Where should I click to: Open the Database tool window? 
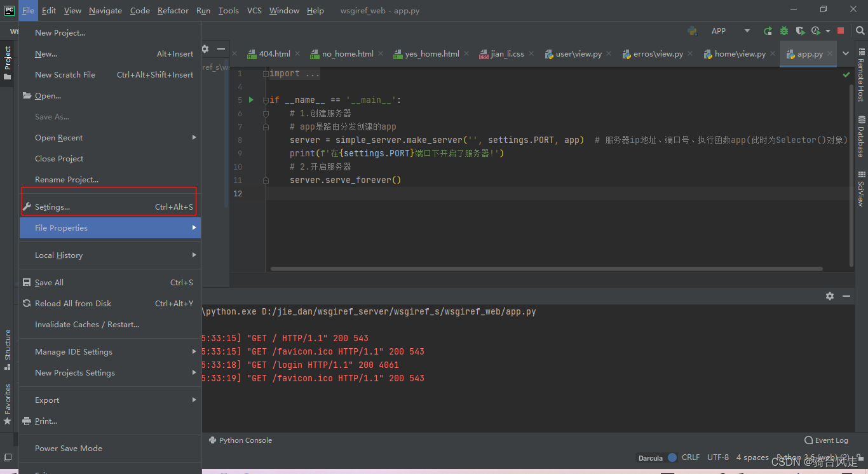coord(860,133)
